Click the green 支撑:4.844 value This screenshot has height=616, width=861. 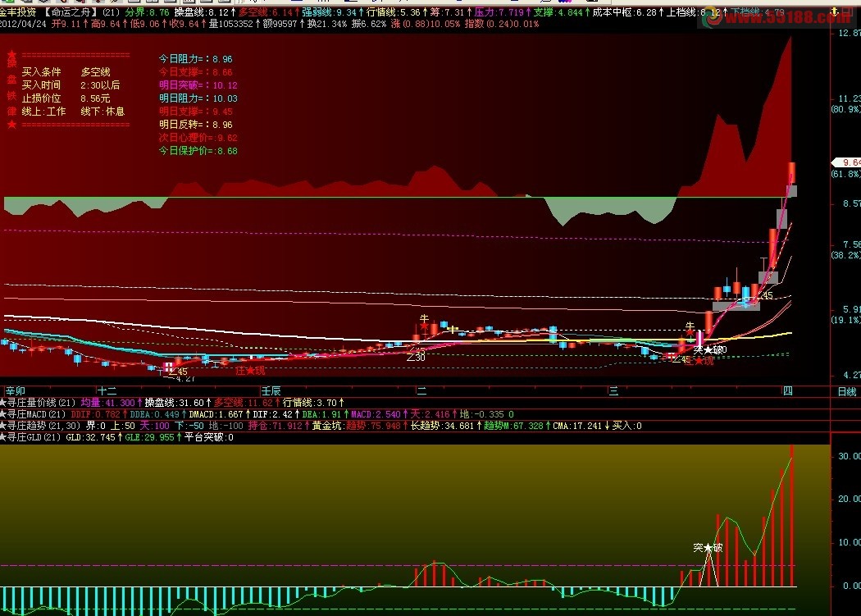560,12
